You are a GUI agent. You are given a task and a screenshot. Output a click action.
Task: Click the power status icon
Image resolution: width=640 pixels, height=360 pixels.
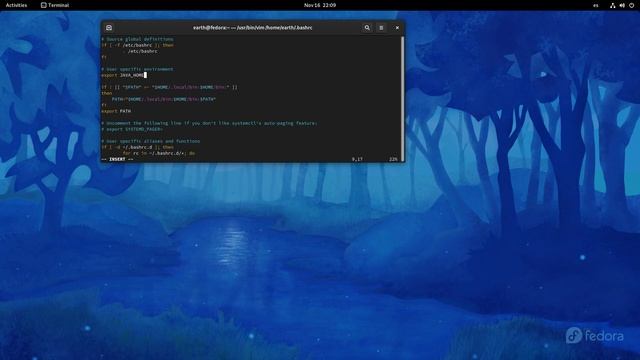[631, 5]
